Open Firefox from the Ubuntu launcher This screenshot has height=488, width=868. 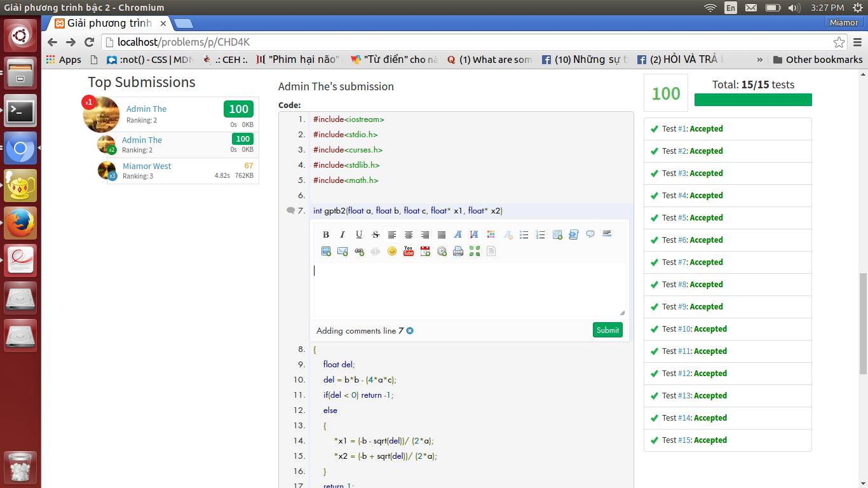click(x=20, y=223)
